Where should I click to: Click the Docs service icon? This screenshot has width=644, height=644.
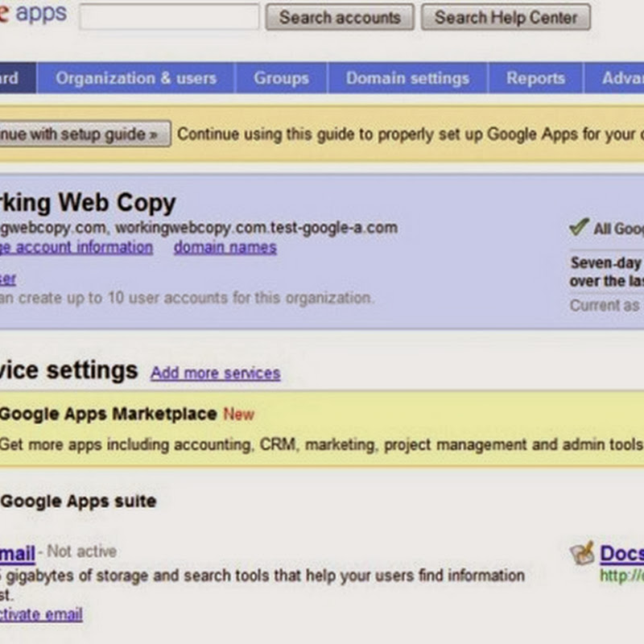click(x=582, y=553)
